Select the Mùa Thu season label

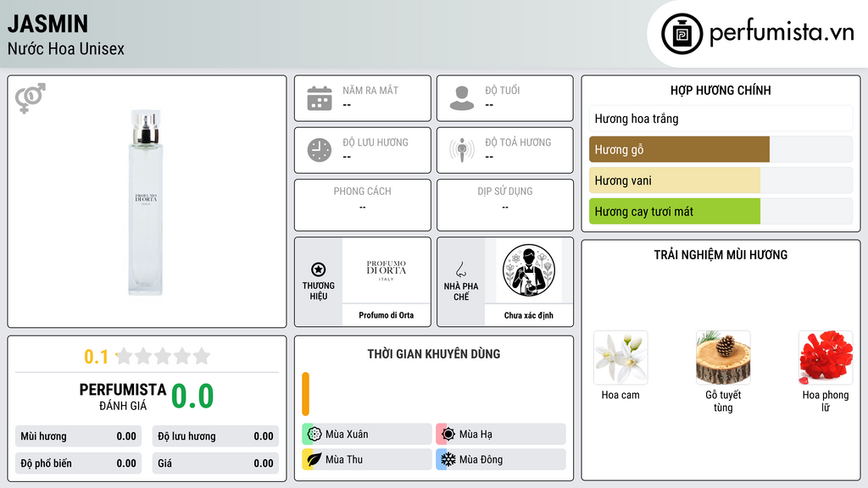coord(344,459)
